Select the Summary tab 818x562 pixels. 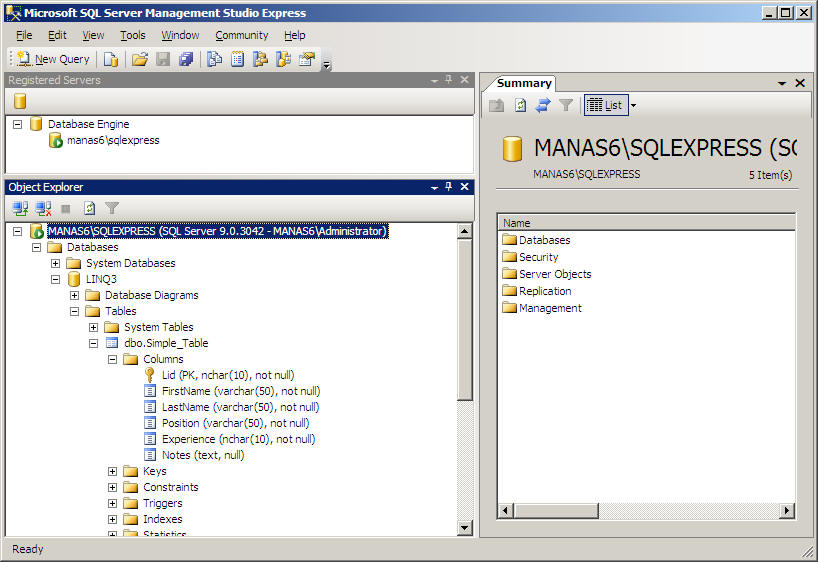click(x=524, y=83)
